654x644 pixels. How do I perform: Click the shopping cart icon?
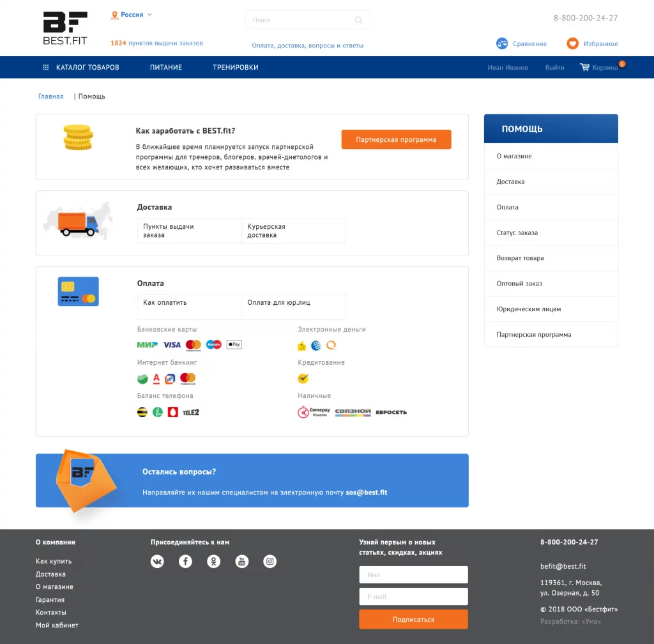tap(585, 67)
